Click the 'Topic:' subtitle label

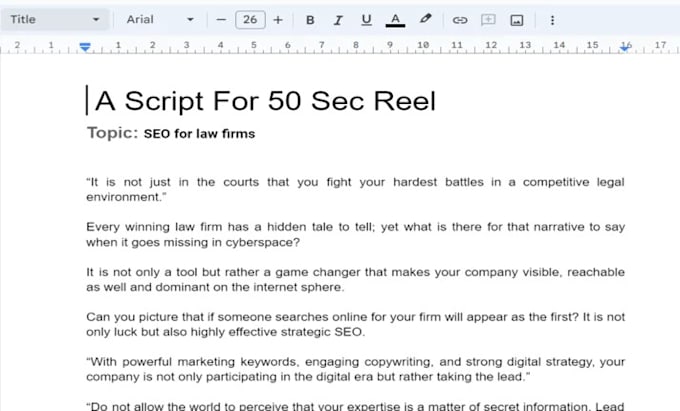tap(112, 133)
